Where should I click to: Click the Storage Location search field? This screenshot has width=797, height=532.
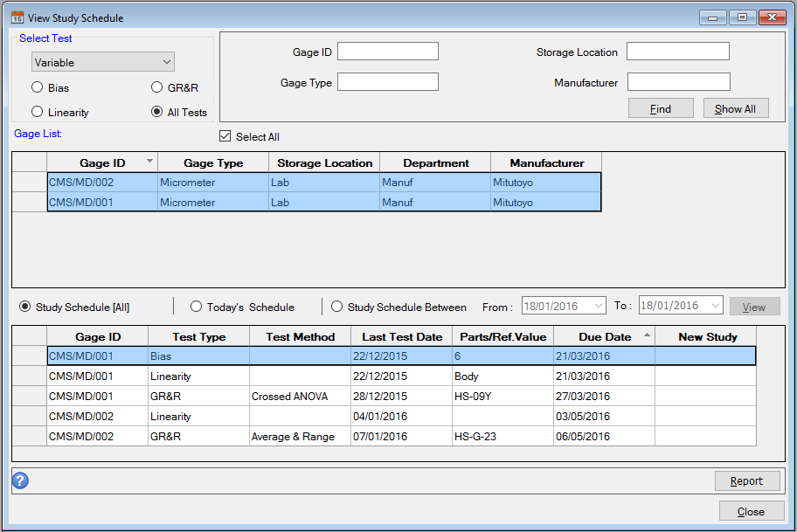(678, 52)
